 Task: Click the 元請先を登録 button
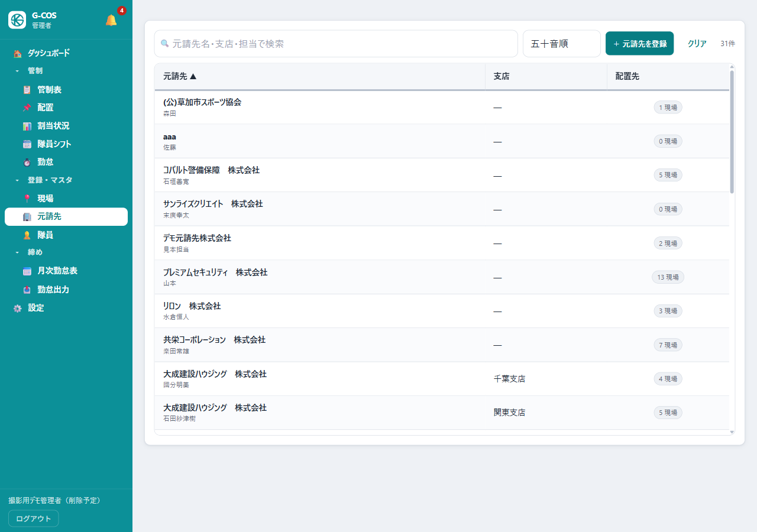(639, 44)
